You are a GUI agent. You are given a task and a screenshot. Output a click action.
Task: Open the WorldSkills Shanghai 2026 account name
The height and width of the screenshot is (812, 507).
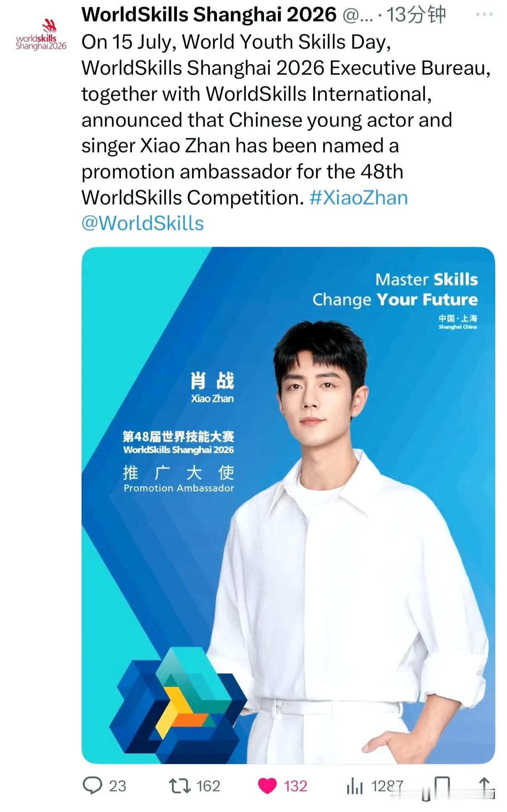pyautogui.click(x=209, y=15)
